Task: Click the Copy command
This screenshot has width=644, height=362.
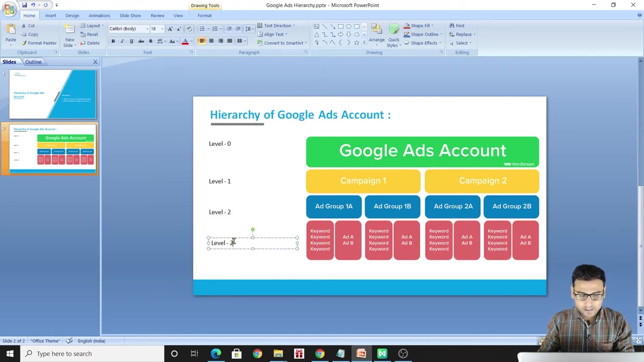Action: pos(30,34)
